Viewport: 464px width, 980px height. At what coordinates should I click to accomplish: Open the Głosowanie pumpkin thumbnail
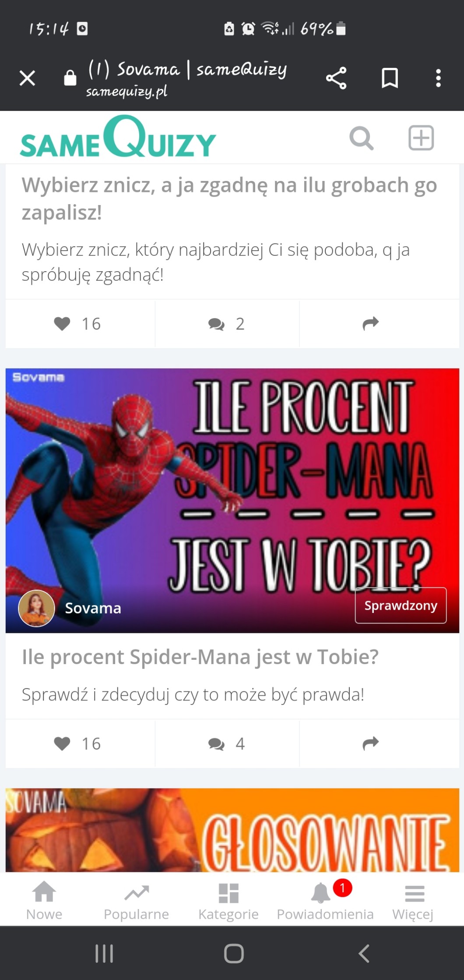coord(232,830)
